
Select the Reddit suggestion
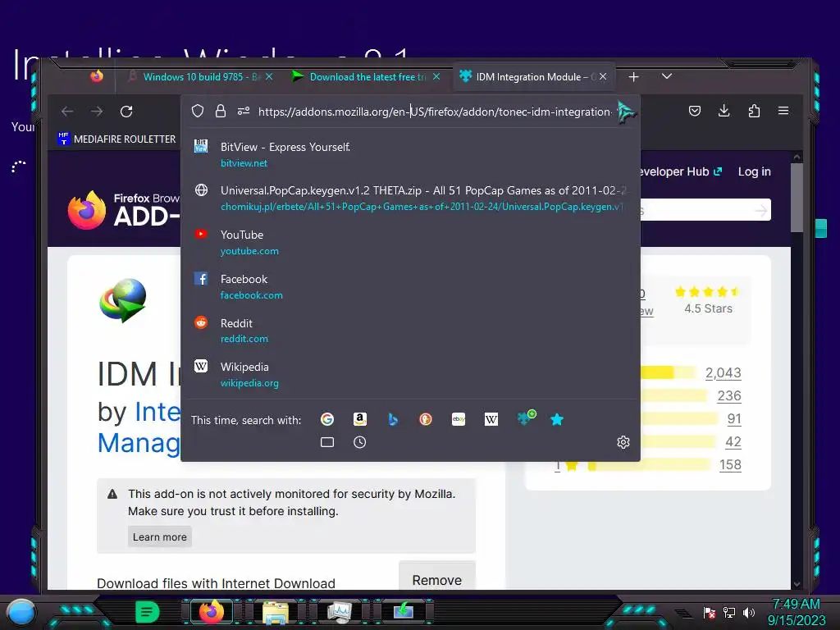(410, 331)
